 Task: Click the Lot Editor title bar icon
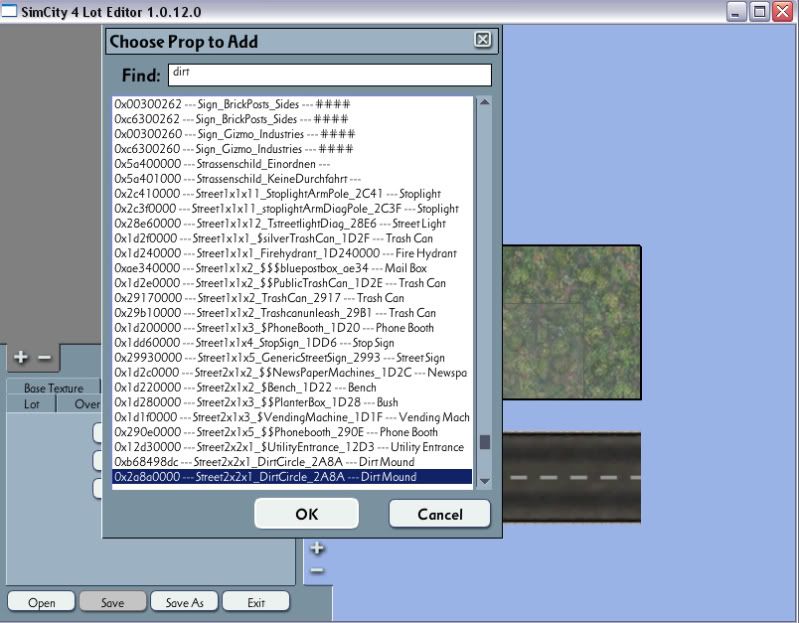[9, 11]
